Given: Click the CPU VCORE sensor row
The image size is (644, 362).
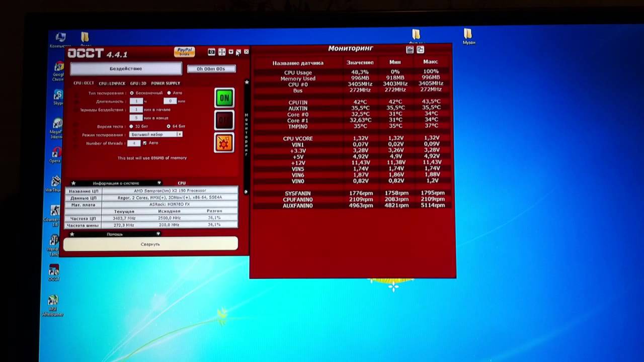Looking at the screenshot, I should (352, 138).
